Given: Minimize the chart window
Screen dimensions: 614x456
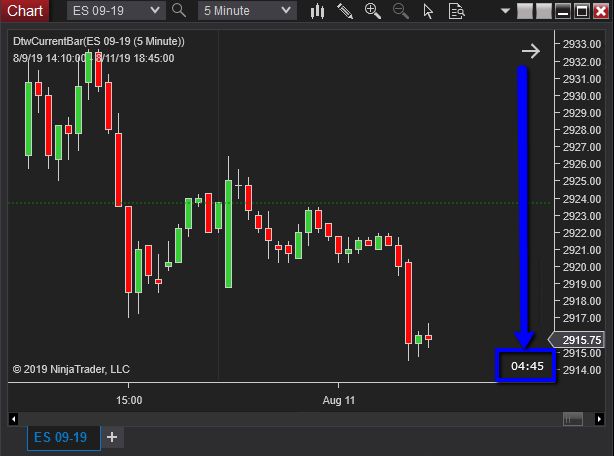Looking at the screenshot, I should [x=563, y=11].
